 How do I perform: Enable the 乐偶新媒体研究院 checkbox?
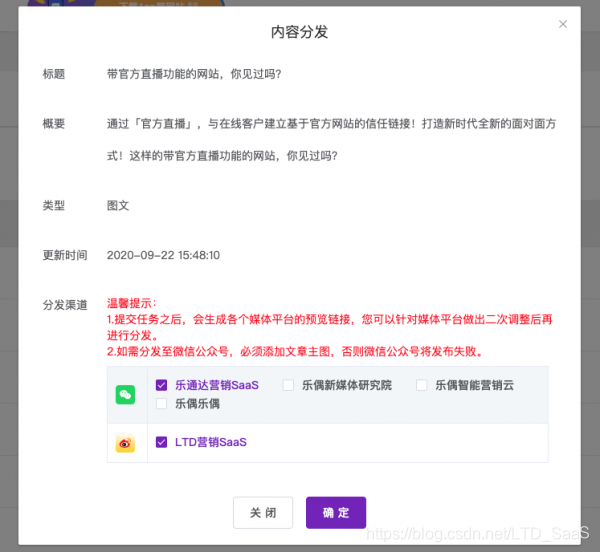288,385
